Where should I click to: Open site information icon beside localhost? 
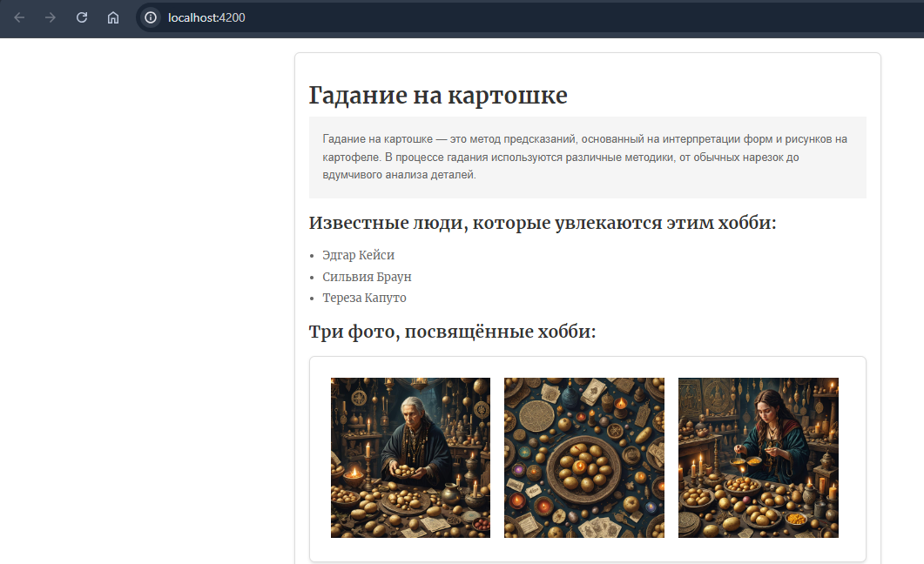pyautogui.click(x=151, y=17)
